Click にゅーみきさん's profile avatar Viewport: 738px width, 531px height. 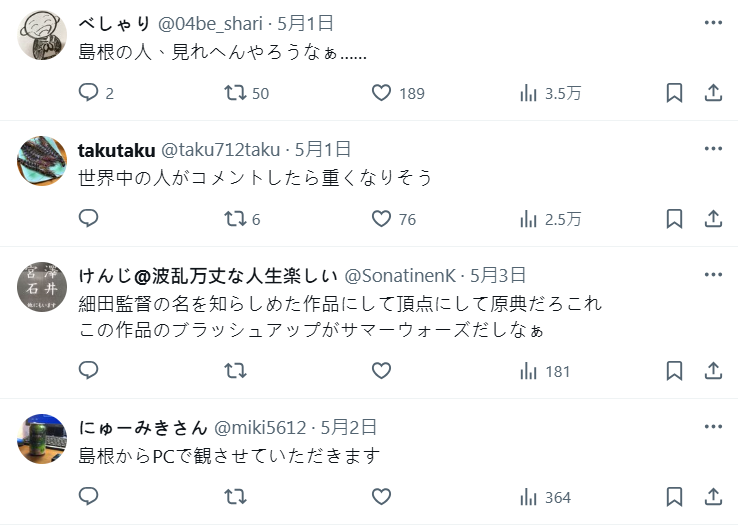[x=43, y=438]
